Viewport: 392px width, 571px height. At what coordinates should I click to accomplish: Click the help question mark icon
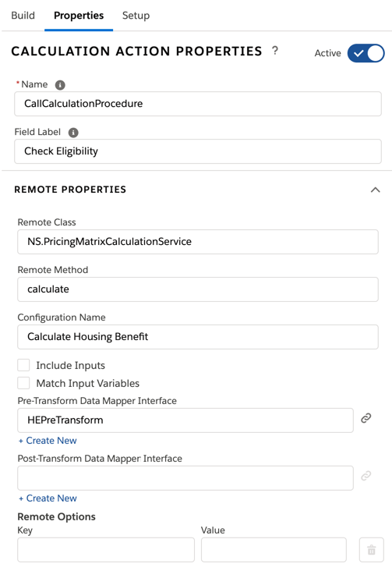[x=275, y=51]
